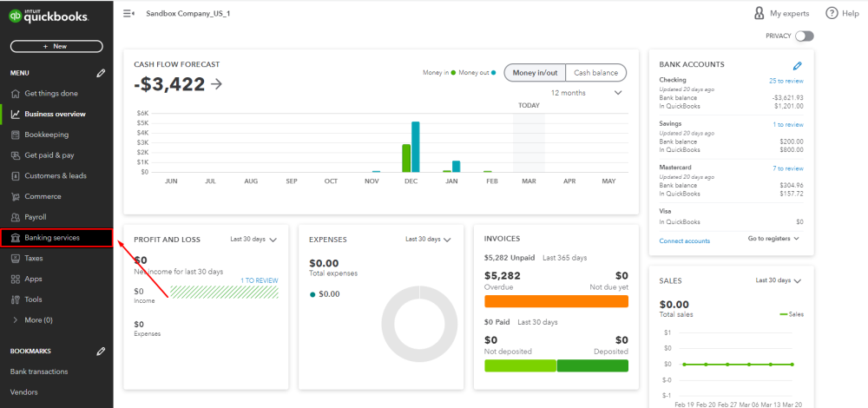This screenshot has height=408, width=868.
Task: Open the Payroll menu item
Action: tap(56, 217)
